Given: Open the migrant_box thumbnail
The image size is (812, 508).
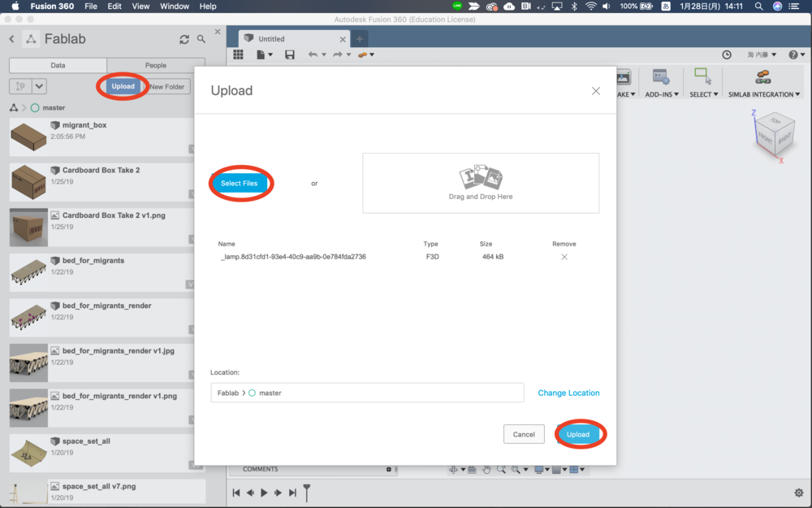Looking at the screenshot, I should point(28,138).
